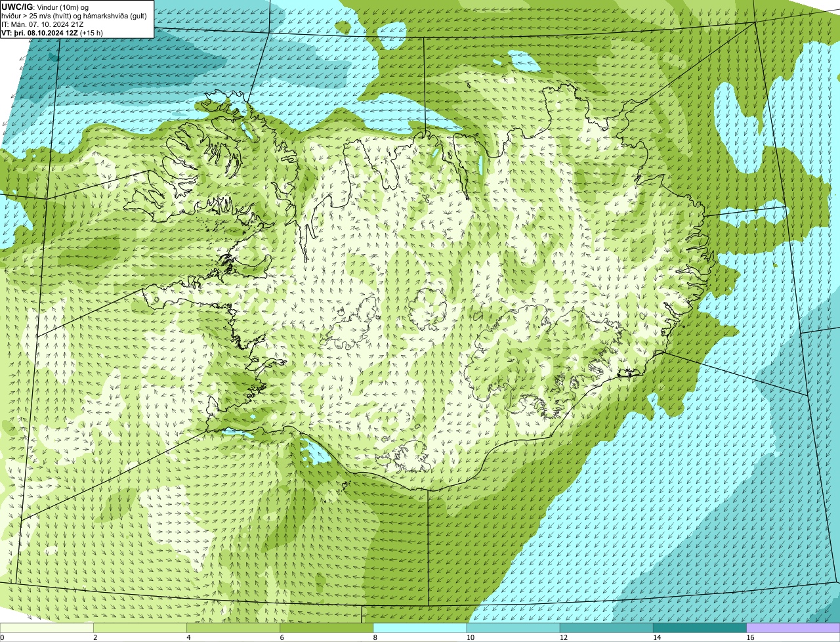Click the "0" label on the color scale
The width and height of the screenshot is (840, 642).
[2, 637]
